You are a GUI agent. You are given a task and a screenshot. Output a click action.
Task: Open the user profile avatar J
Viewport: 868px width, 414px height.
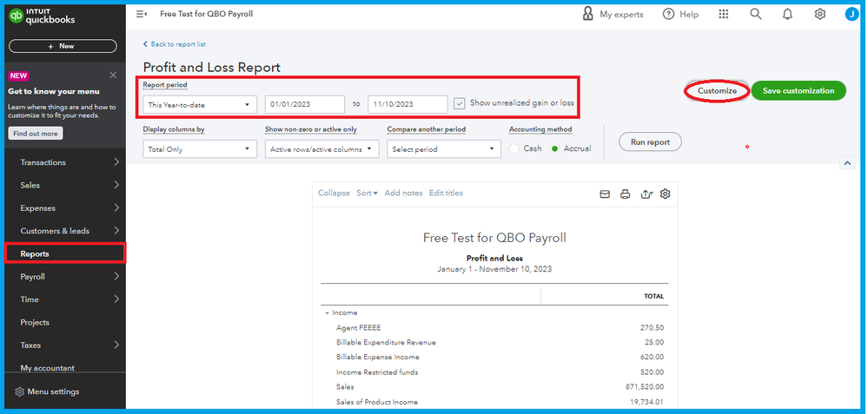pos(852,15)
